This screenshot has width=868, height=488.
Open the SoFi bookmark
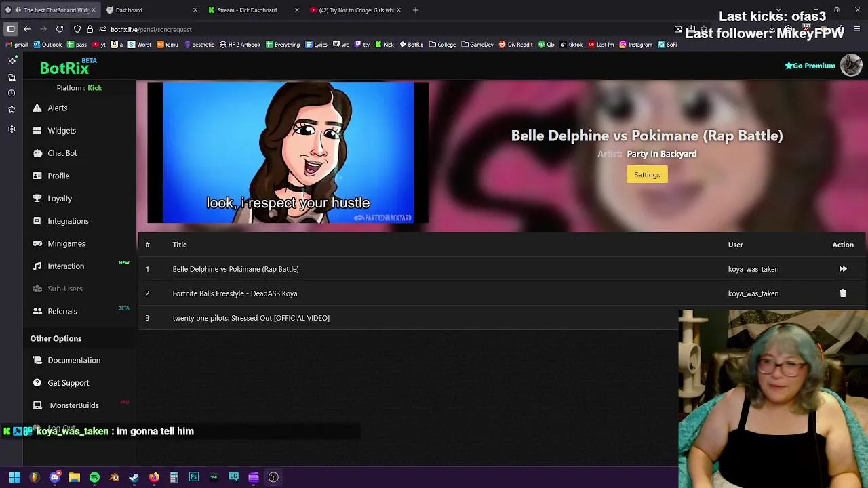pos(667,45)
